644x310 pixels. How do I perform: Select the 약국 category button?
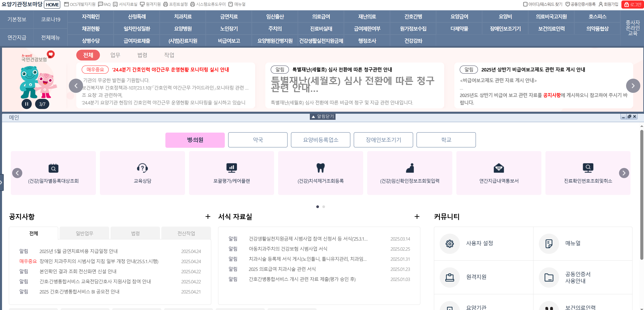(258, 140)
